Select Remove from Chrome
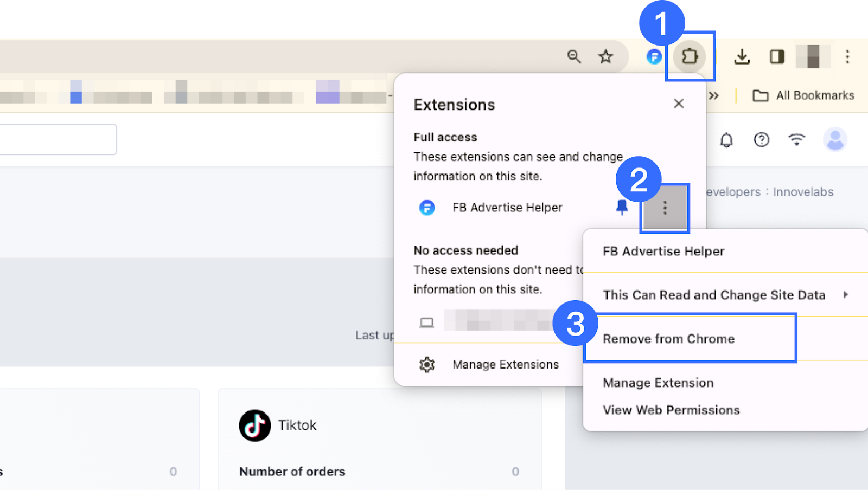868x490 pixels. (x=669, y=339)
